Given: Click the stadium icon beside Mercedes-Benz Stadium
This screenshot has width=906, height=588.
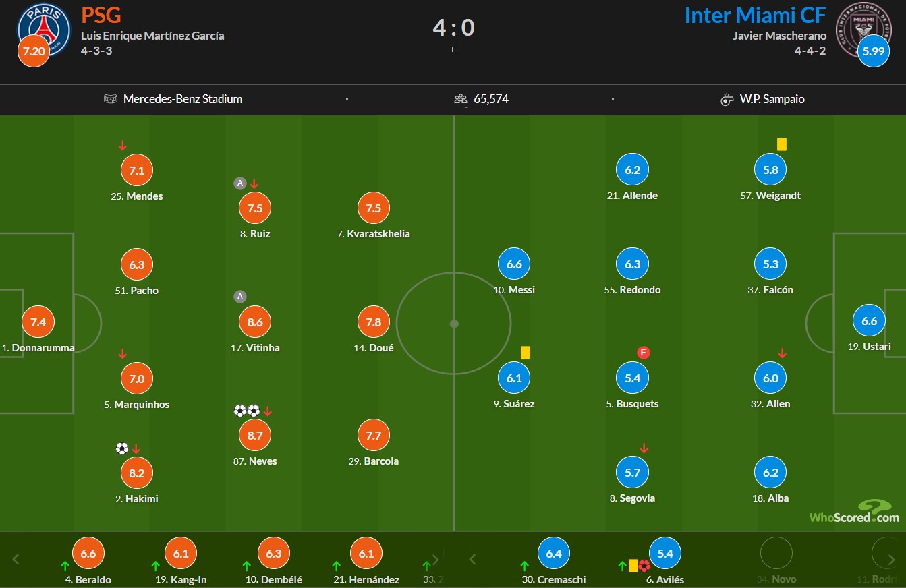Looking at the screenshot, I should [111, 99].
